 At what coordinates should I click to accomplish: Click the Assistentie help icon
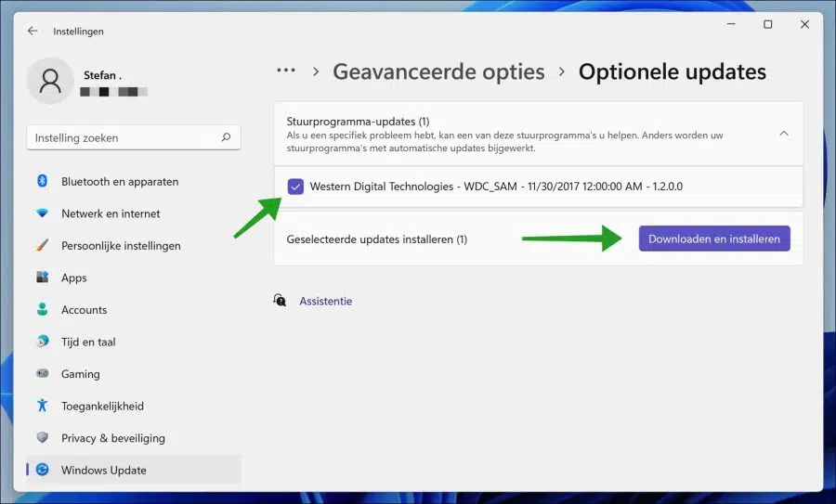(x=280, y=301)
